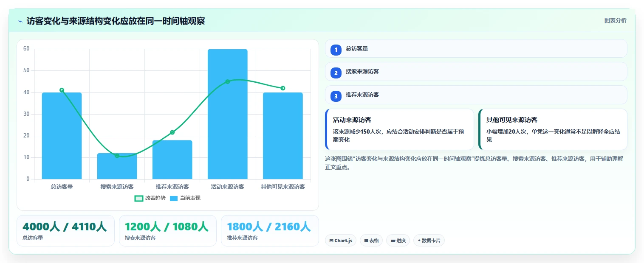Viewport: 644px width, 263px height.
Task: Click the Chart.js tag
Action: (341, 241)
